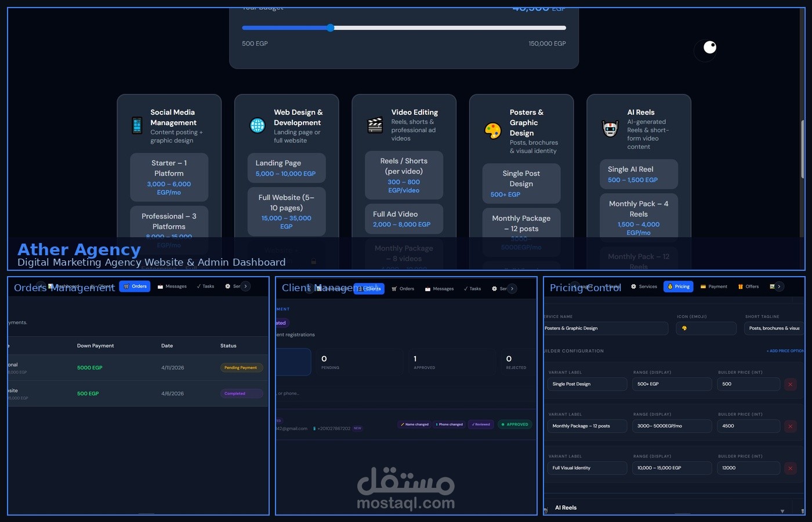Delete the Monthly Package – 12 posts row
This screenshot has height=522, width=812.
click(790, 426)
